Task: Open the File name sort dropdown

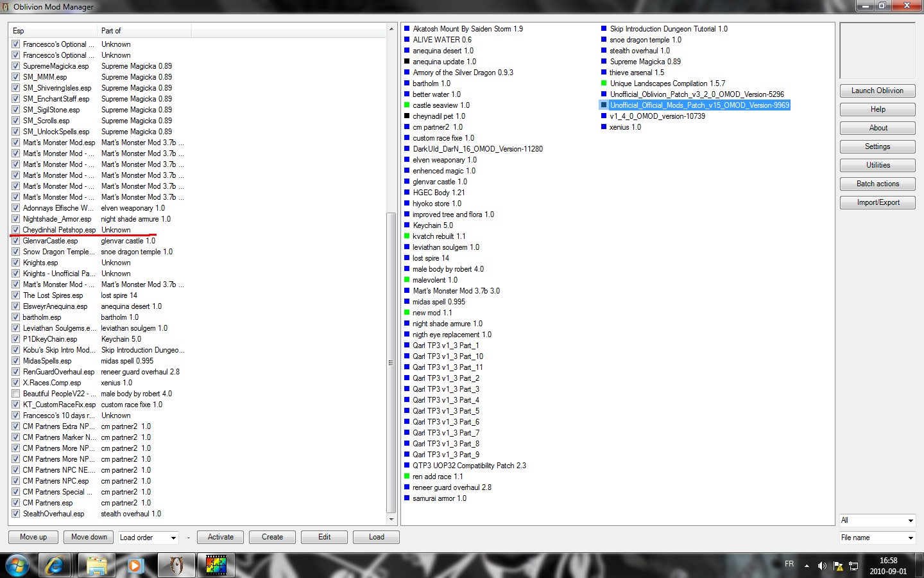Action: tap(877, 538)
